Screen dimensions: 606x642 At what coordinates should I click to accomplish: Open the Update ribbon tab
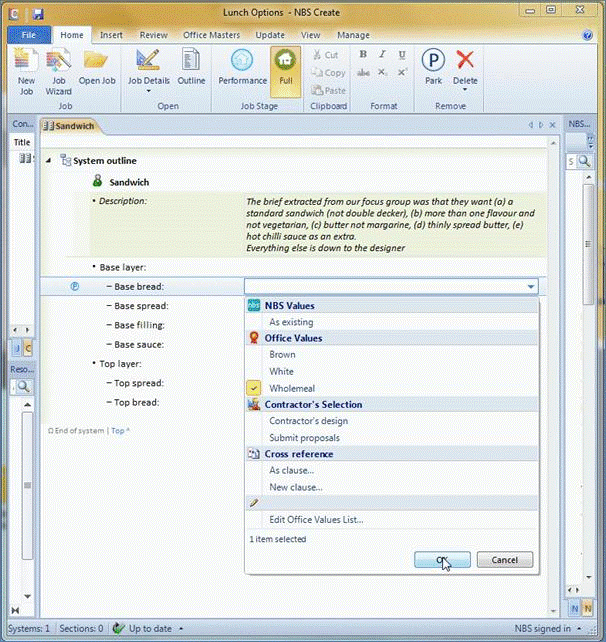point(270,35)
